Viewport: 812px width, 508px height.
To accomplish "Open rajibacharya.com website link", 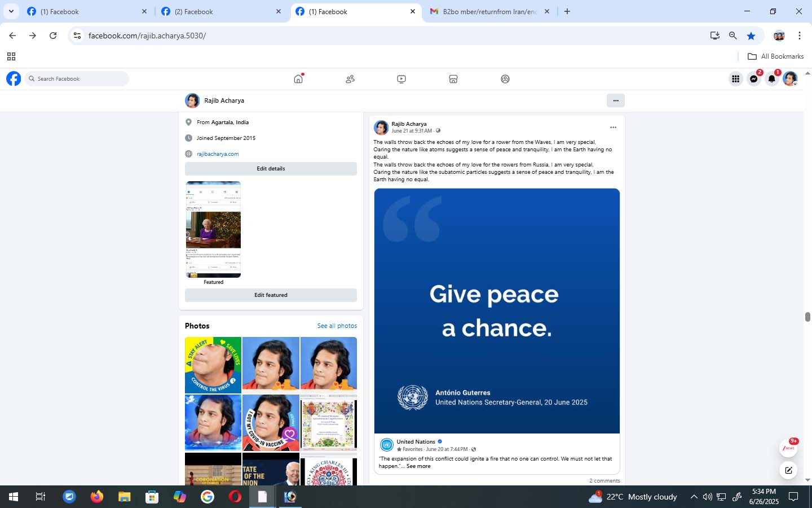I will [218, 154].
